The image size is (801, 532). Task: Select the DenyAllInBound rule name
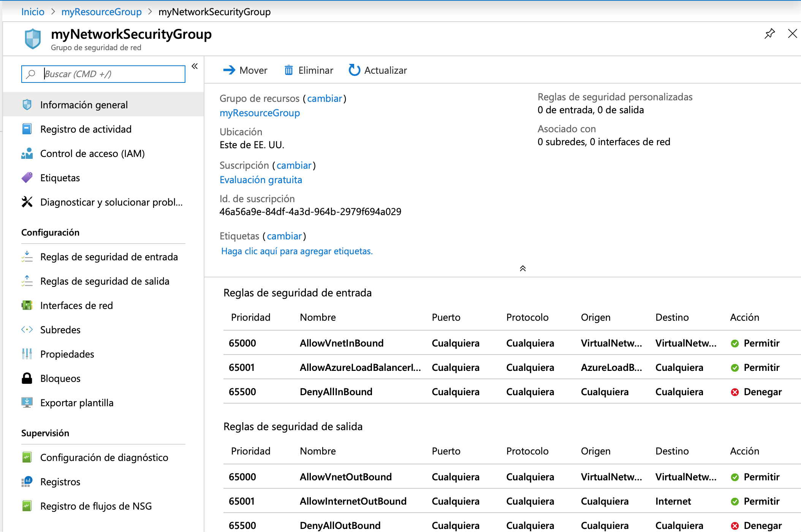point(336,392)
